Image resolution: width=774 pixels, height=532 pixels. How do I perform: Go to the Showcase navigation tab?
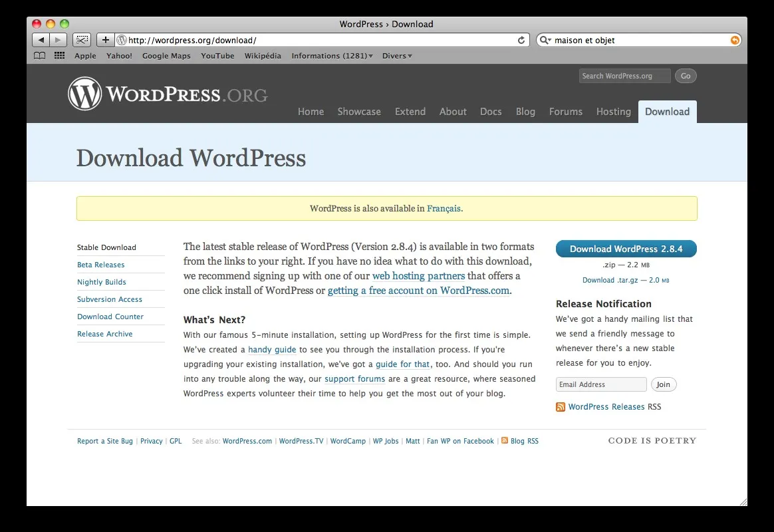click(359, 112)
